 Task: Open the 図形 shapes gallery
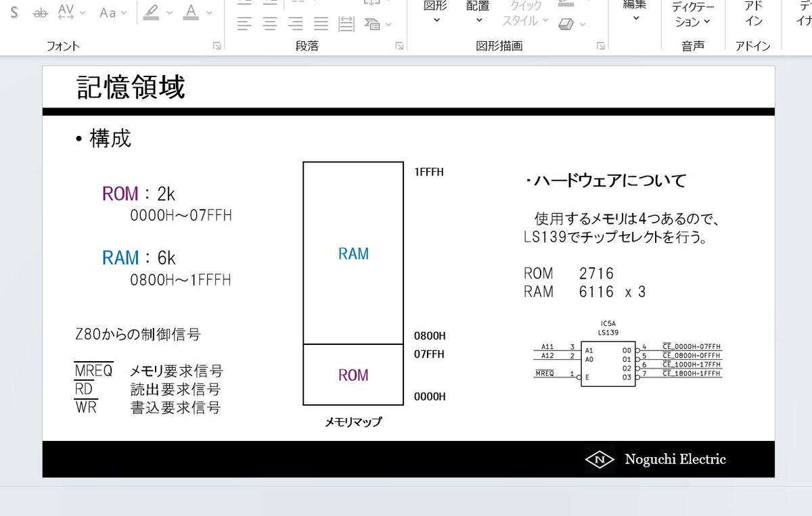pyautogui.click(x=436, y=13)
